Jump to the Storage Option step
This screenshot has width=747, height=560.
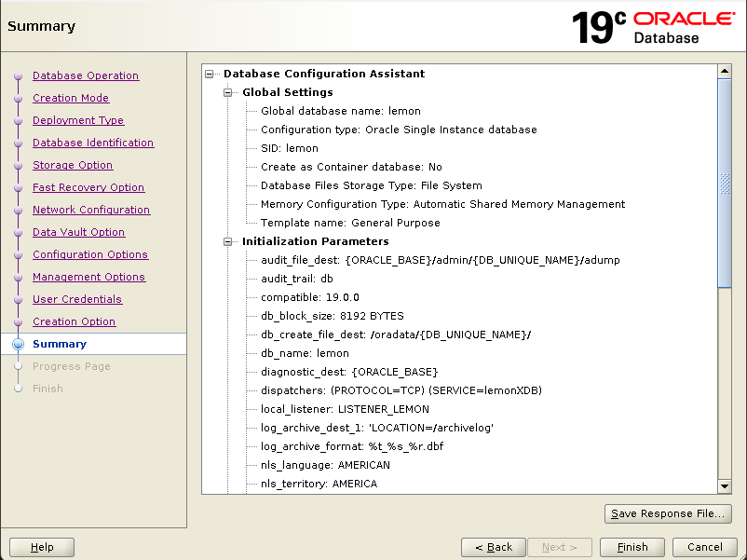(73, 165)
